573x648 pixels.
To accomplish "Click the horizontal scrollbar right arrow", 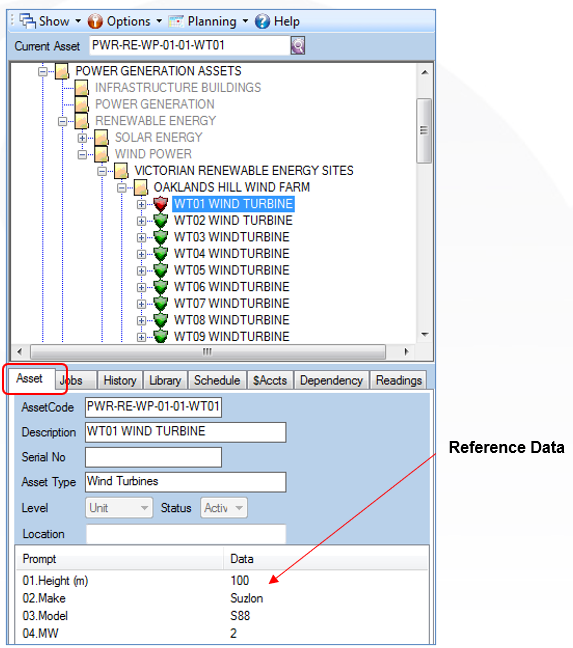I will coord(407,352).
